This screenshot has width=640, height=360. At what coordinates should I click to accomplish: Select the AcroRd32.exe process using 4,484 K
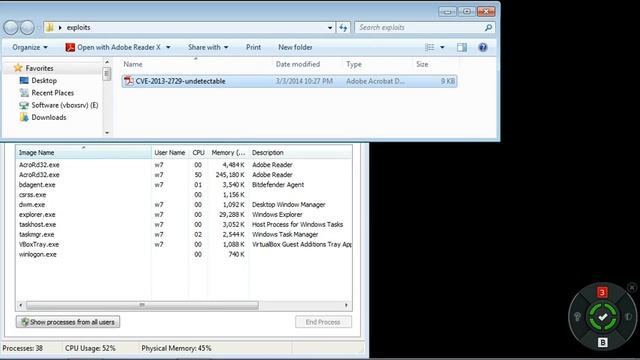pyautogui.click(x=184, y=165)
